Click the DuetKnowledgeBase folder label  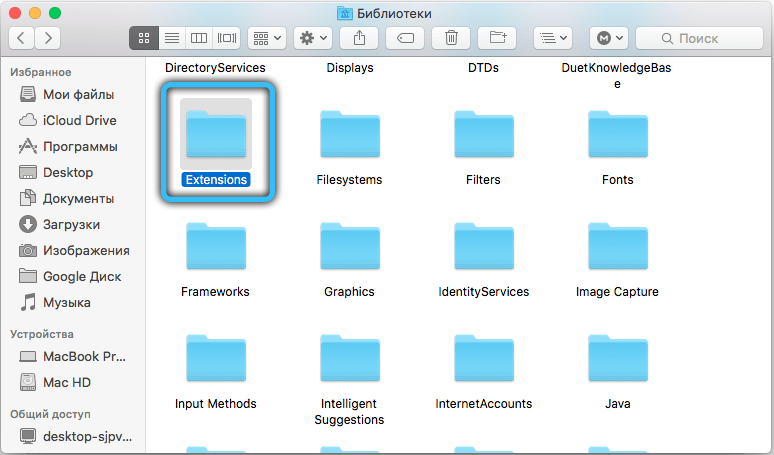click(617, 76)
